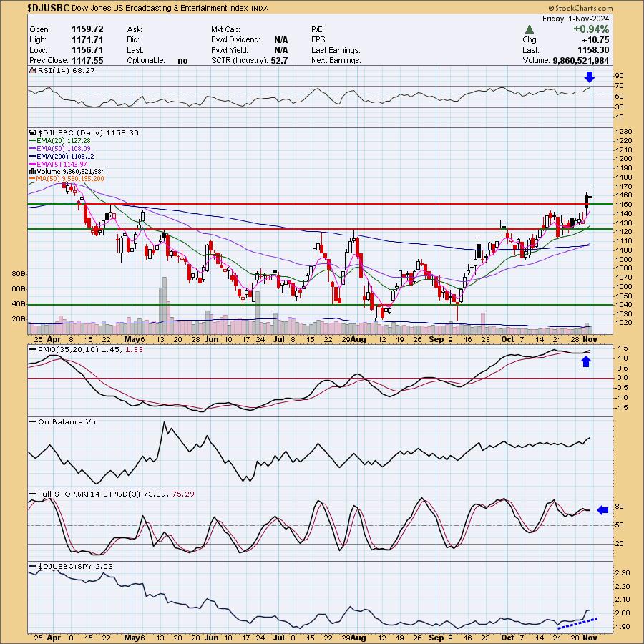Viewport: 644px width, 644px height.
Task: Click the 1040 price axis label
Action: pos(623,305)
